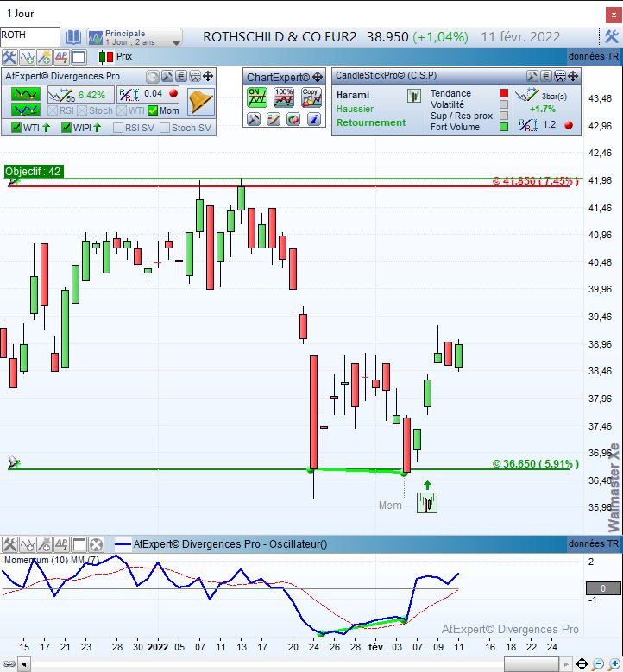Click move handle of CandleStickPro panel
Image resolution: width=623 pixels, height=672 pixels.
coord(573,76)
